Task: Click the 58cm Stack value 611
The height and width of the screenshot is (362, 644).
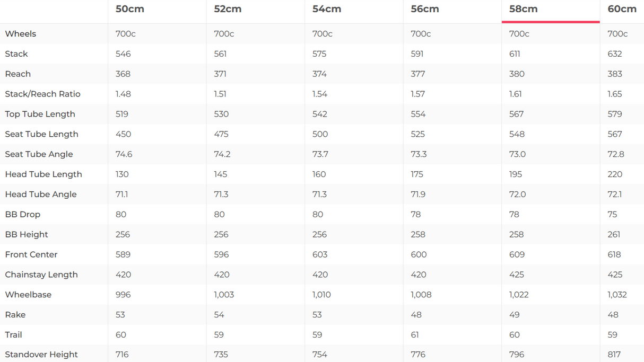Action: pyautogui.click(x=515, y=54)
